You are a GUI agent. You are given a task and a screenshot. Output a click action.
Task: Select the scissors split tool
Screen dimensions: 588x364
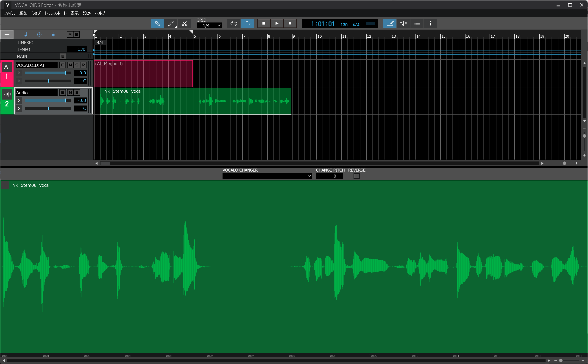(x=184, y=24)
